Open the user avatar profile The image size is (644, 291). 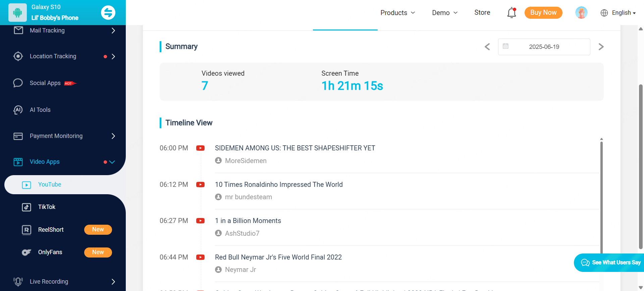[x=581, y=13]
